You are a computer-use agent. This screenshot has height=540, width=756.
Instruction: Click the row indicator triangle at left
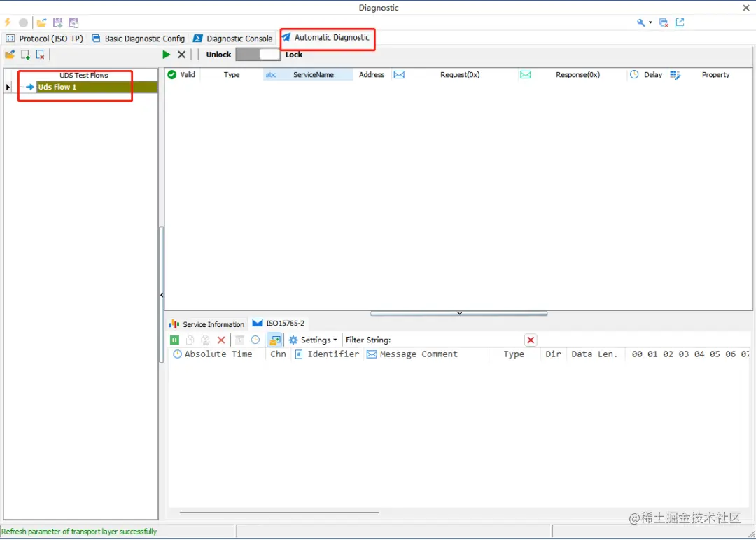(x=8, y=88)
